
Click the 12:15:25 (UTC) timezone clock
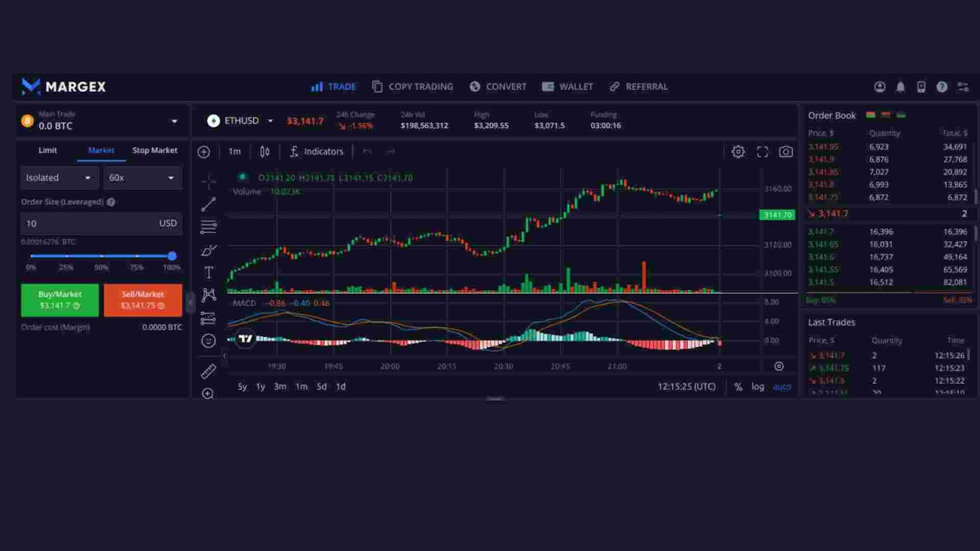[x=687, y=387]
